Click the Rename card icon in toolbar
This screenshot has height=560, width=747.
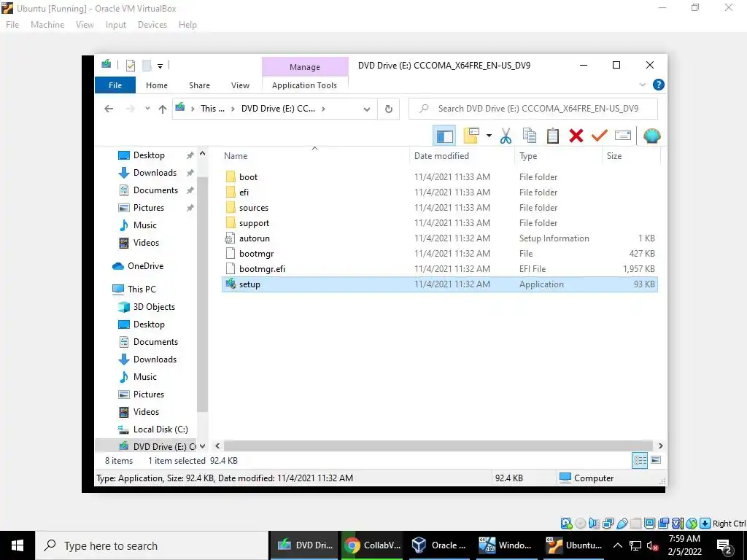click(x=623, y=136)
